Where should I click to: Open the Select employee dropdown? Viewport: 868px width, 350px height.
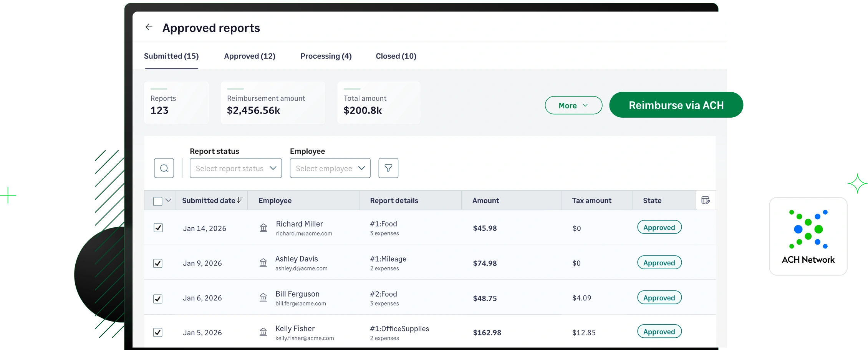click(330, 168)
